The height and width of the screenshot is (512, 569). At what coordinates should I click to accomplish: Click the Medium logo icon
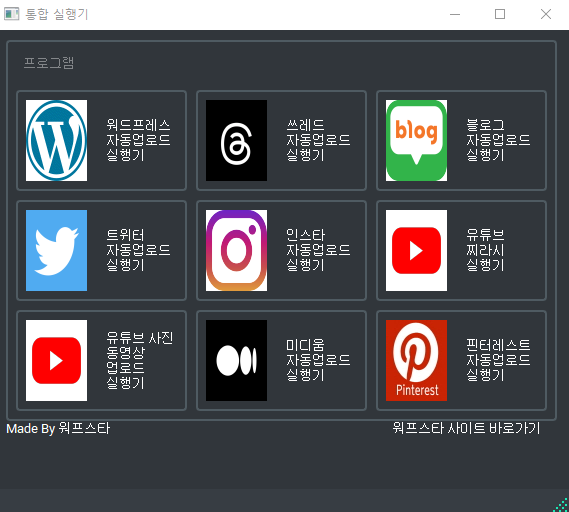point(236,360)
